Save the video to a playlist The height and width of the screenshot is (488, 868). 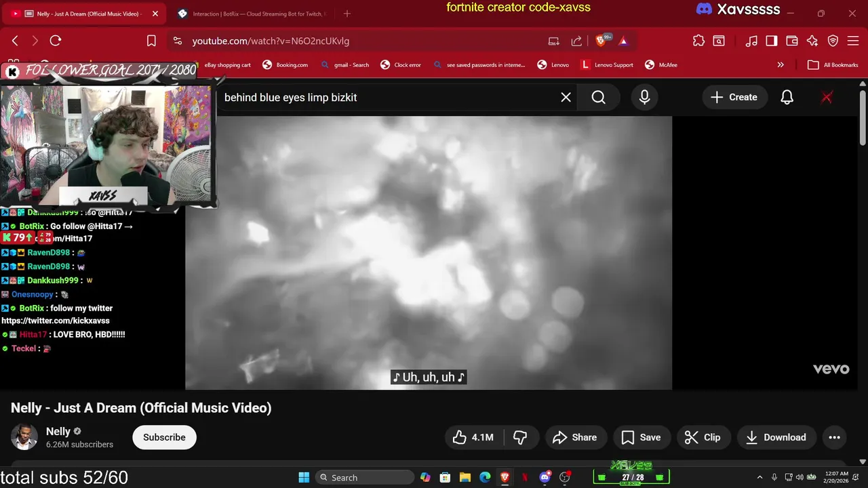click(x=642, y=437)
